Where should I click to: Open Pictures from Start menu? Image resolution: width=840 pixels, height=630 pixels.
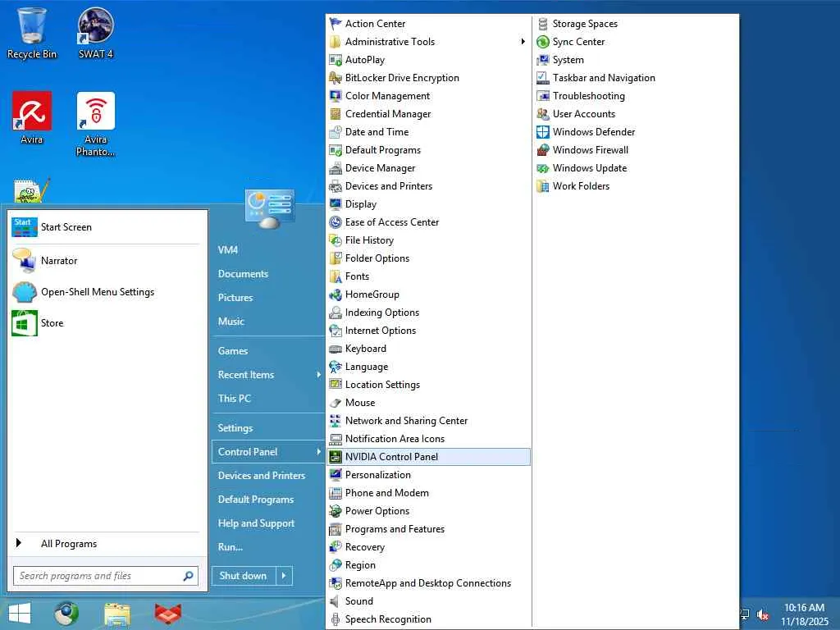[235, 297]
